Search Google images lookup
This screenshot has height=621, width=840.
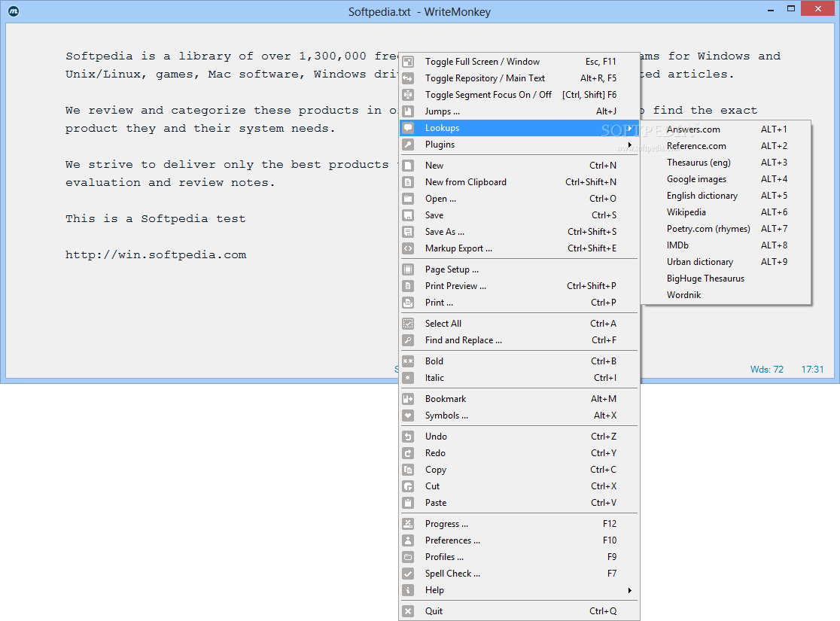click(726, 179)
